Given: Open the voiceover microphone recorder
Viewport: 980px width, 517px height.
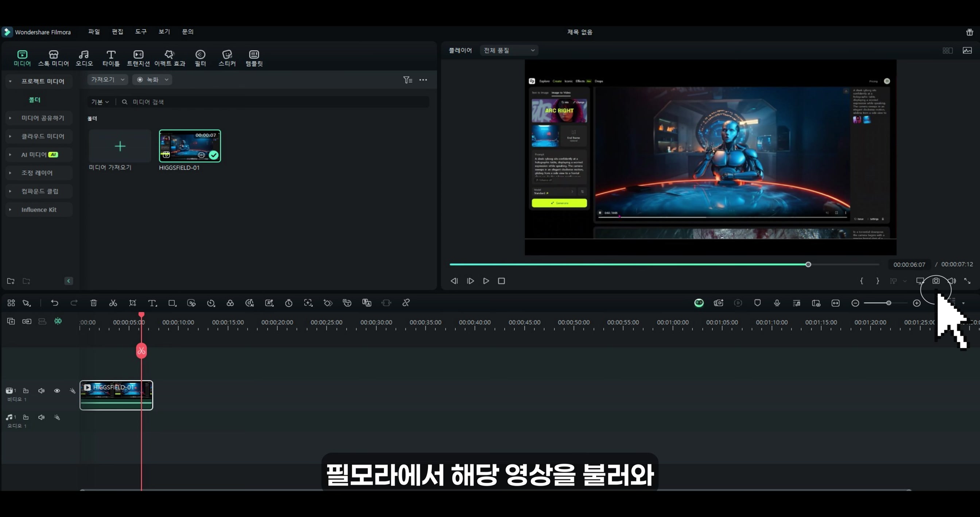Looking at the screenshot, I should pos(777,303).
